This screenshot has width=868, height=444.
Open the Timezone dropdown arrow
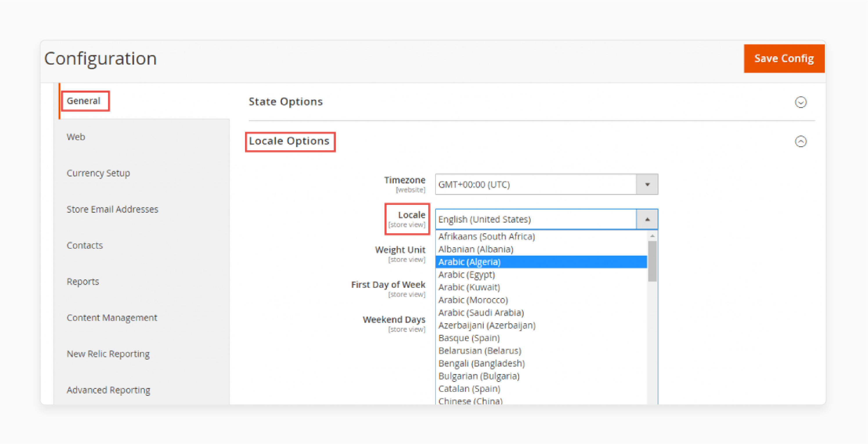click(x=647, y=184)
